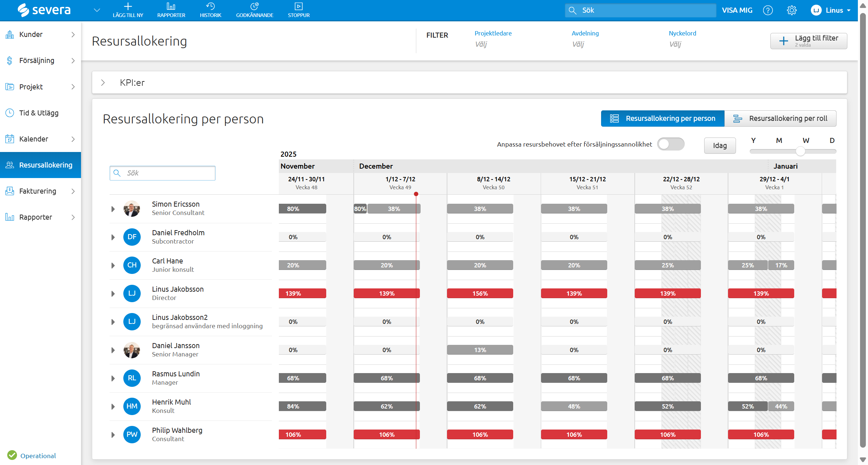The height and width of the screenshot is (465, 868).
Task: Click the Lägg till filter button
Action: tap(808, 41)
